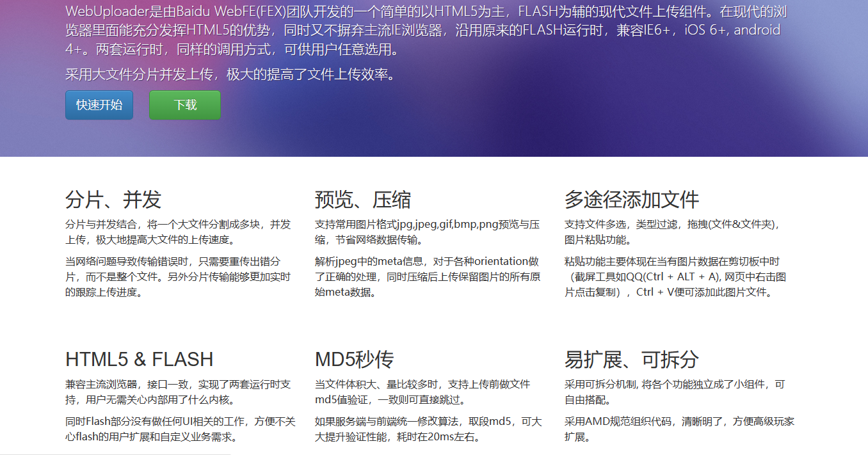Click paragraph starting with 同时Flash部分
Screen dimensions: 868x455
tap(179, 429)
